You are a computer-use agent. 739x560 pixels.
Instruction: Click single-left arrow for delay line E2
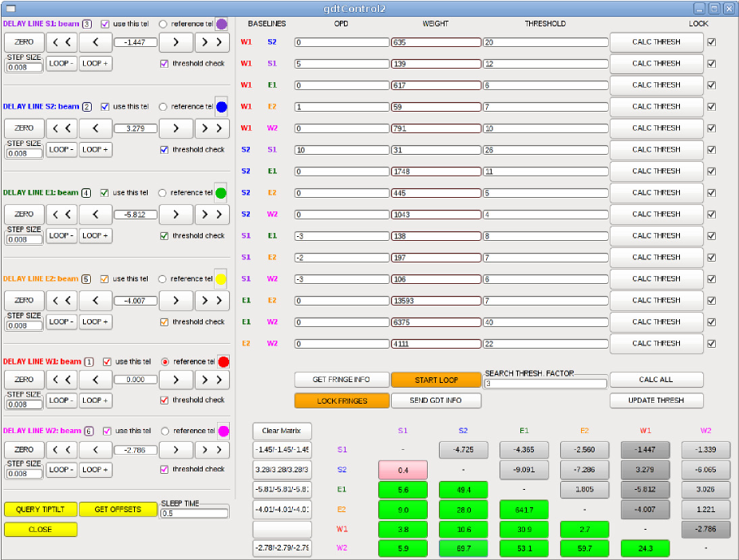point(96,301)
